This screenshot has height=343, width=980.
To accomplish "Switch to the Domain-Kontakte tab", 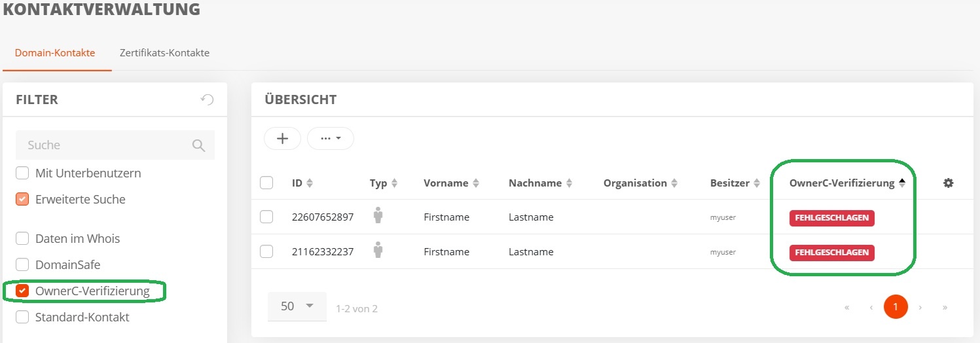I will tap(55, 53).
